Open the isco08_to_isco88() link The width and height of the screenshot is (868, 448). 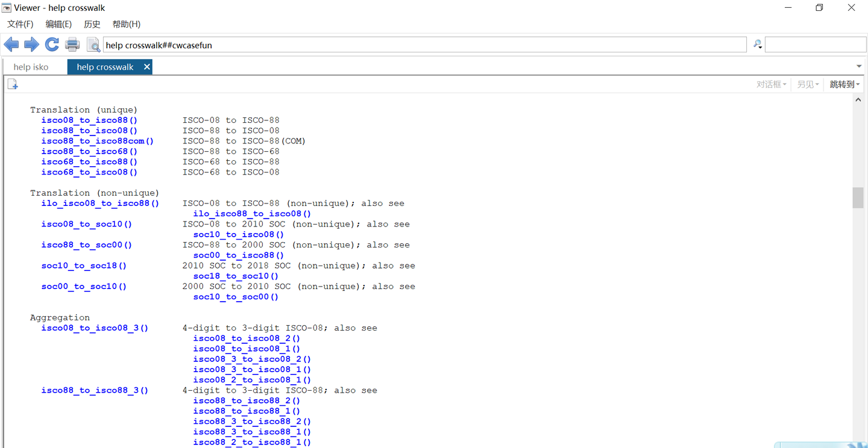click(x=89, y=120)
